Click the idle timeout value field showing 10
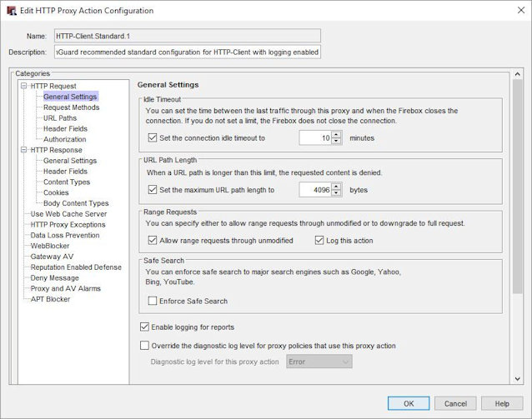 click(x=315, y=137)
